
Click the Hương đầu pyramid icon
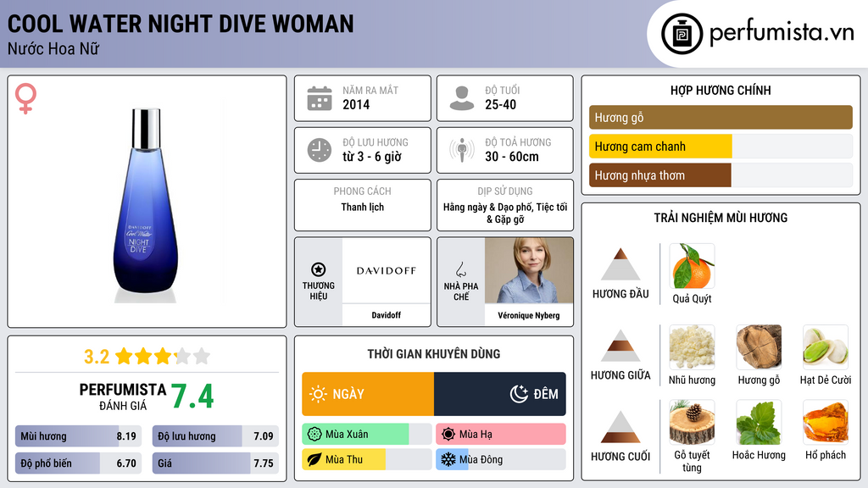pyautogui.click(x=620, y=264)
